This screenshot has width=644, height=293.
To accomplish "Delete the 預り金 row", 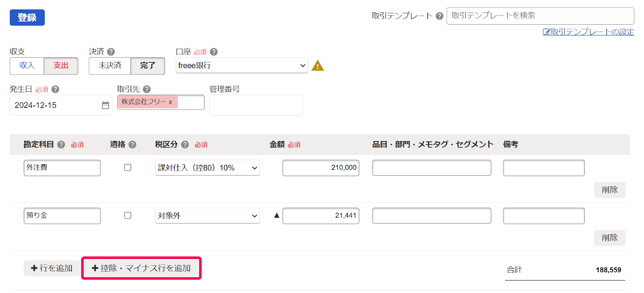I will [x=609, y=238].
